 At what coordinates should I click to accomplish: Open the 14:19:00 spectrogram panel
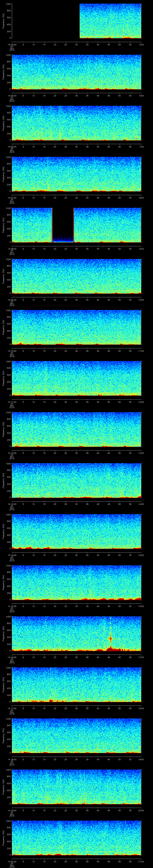(77, 786)
